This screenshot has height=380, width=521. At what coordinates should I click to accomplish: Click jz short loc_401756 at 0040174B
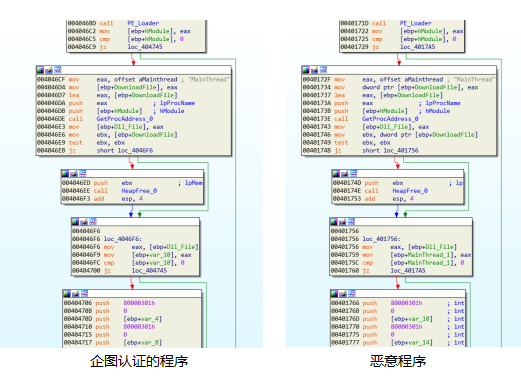361,151
